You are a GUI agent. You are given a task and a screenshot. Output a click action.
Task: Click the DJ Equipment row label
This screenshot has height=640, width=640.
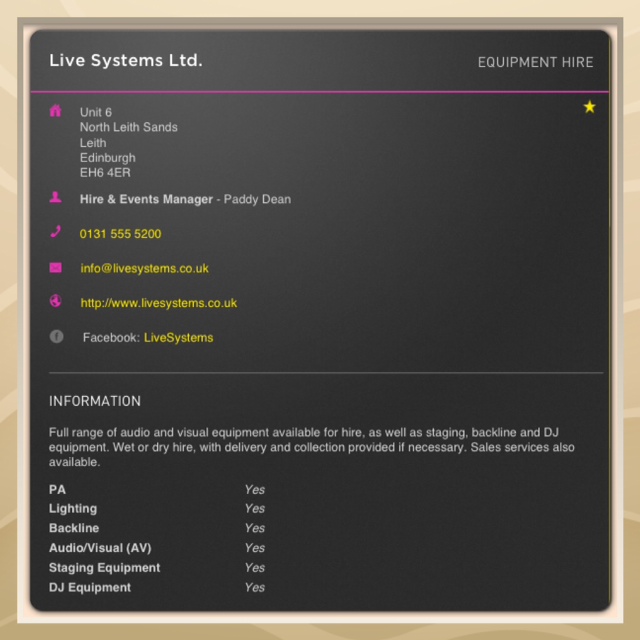[90, 587]
